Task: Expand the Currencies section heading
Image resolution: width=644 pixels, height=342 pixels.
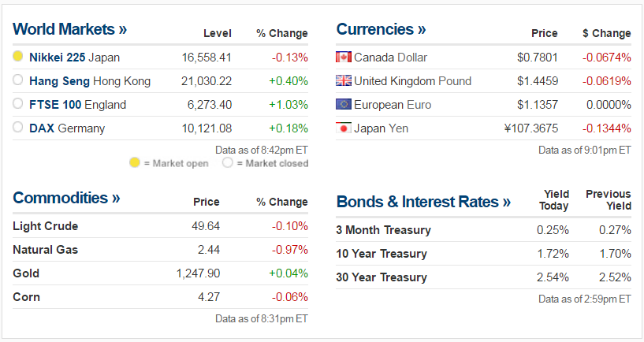Action: (381, 30)
